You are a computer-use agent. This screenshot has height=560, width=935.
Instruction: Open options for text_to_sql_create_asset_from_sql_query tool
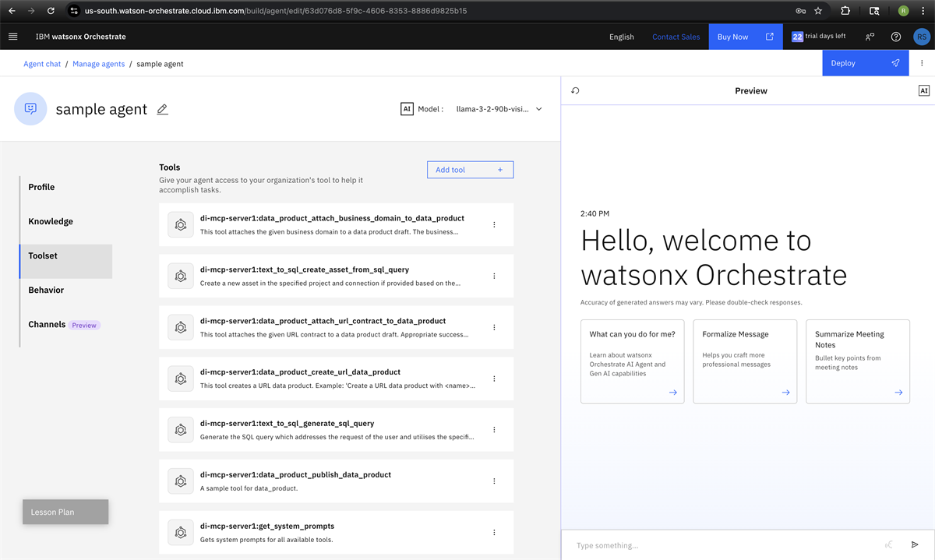[x=494, y=276]
